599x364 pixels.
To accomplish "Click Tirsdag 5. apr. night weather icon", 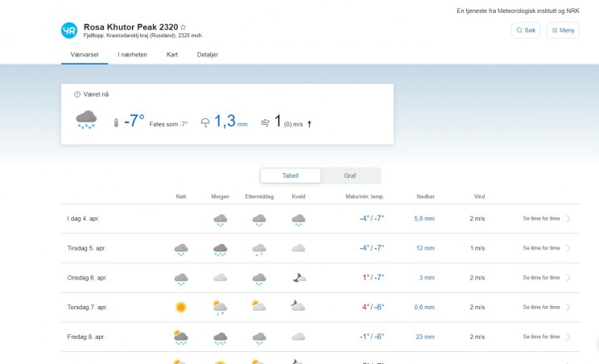I will click(181, 249).
